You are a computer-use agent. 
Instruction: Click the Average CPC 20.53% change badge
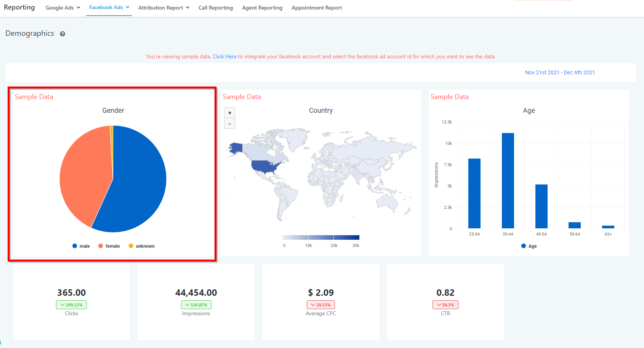[321, 305]
